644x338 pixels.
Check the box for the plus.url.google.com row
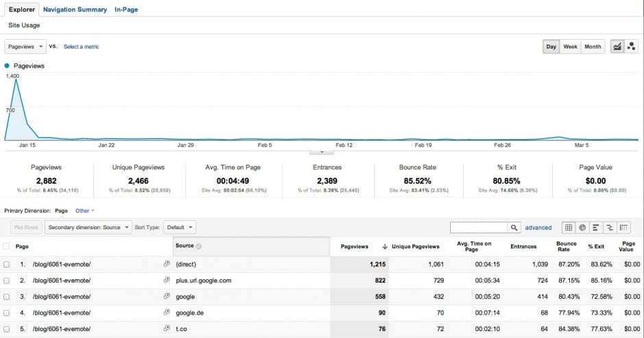[x=7, y=280]
